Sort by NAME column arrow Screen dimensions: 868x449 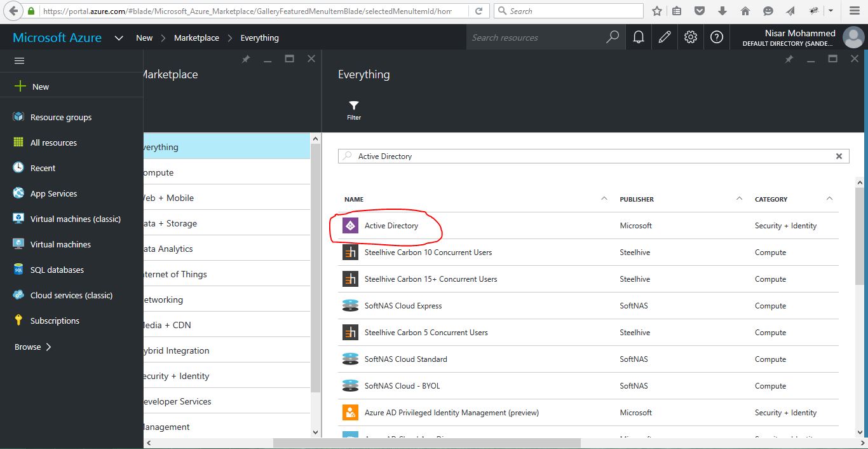(x=604, y=199)
